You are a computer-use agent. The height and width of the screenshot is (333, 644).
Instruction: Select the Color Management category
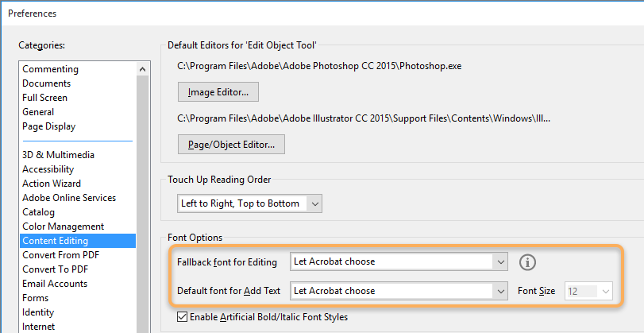[63, 227]
